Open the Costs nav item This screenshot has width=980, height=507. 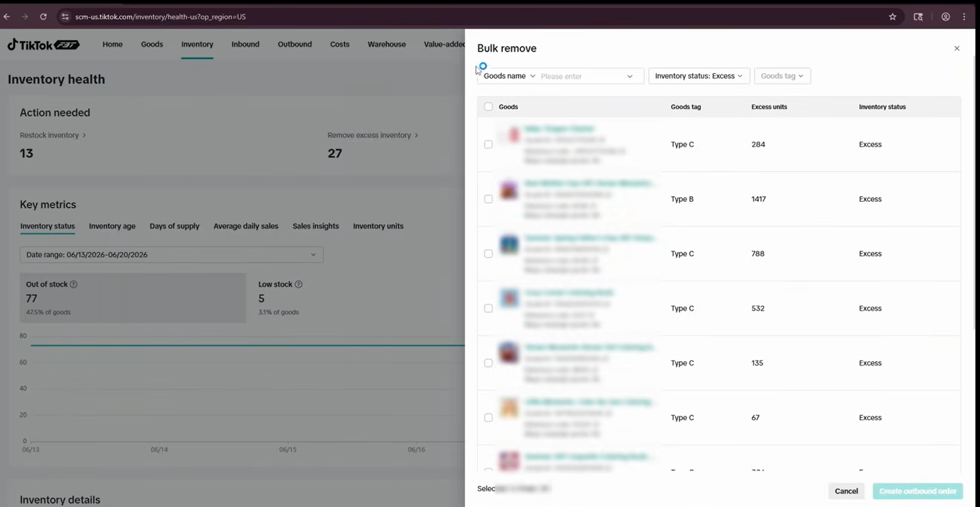coord(340,45)
